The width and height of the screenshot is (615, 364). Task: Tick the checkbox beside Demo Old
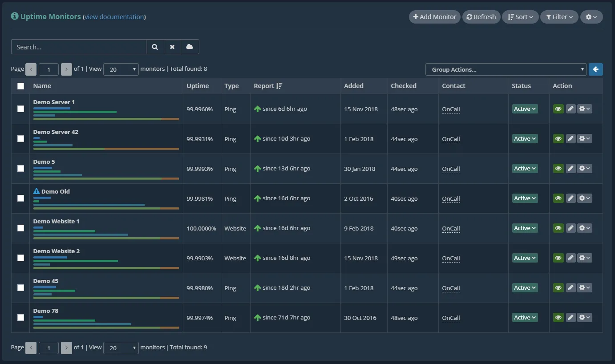(20, 198)
